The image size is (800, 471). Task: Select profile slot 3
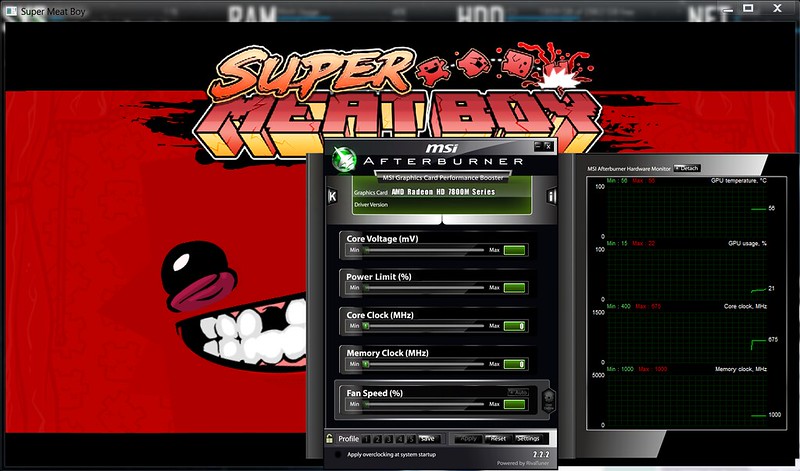point(389,439)
